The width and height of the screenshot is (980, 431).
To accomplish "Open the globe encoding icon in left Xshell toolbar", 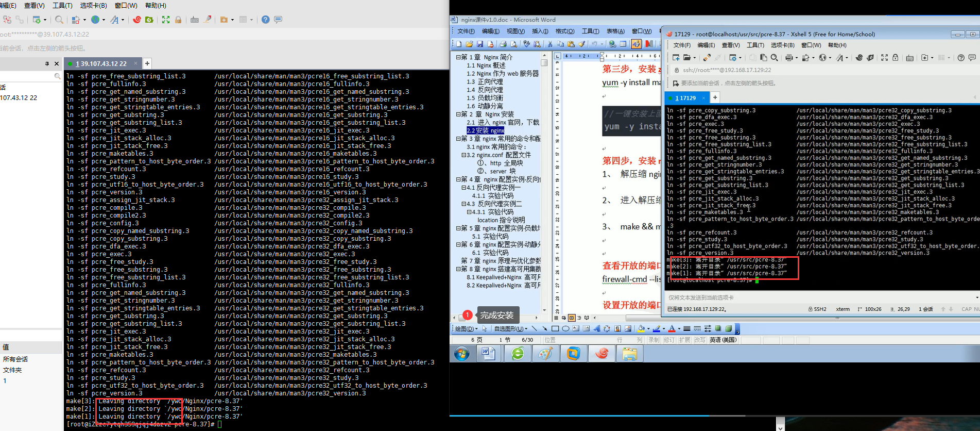I will tap(95, 20).
